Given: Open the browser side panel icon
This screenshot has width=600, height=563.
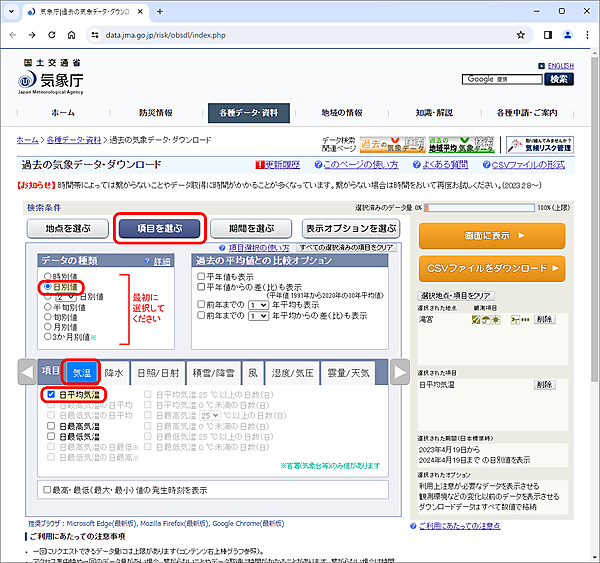Looking at the screenshot, I should pos(548,35).
